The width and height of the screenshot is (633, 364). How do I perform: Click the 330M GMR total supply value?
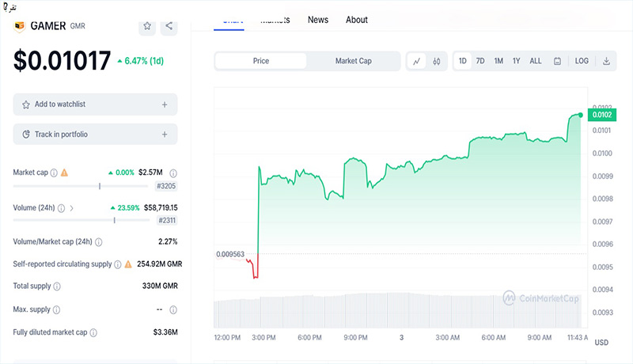[x=160, y=286]
